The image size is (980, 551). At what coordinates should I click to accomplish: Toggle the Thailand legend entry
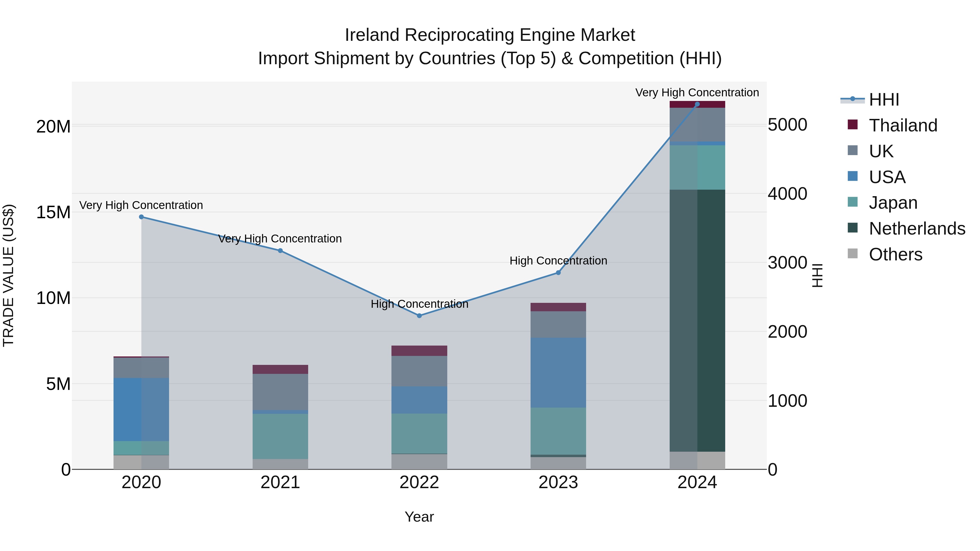pyautogui.click(x=893, y=125)
